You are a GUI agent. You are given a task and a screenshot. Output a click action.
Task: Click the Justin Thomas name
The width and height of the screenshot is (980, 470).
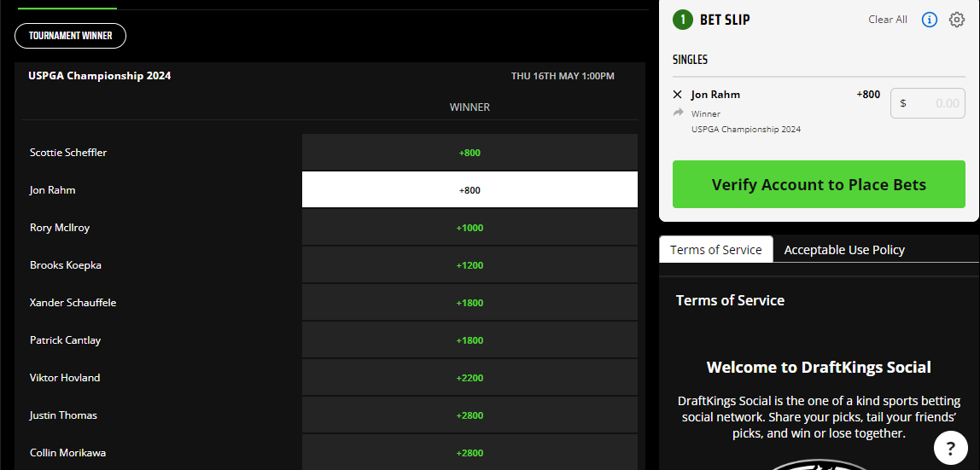click(x=63, y=415)
